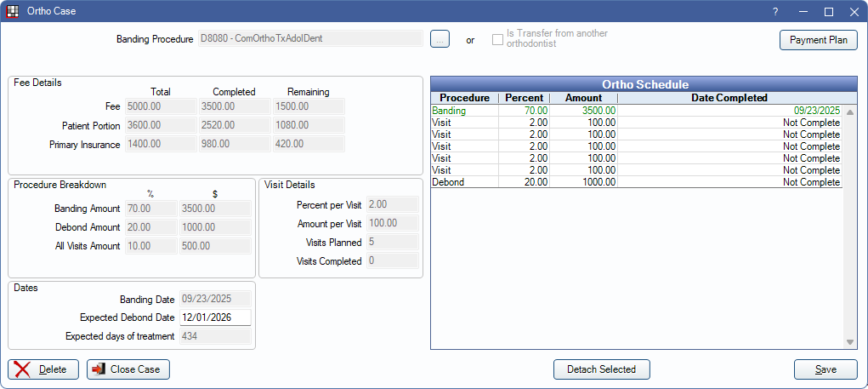The image size is (868, 389).
Task: Open banding procedure picker ellipsis button
Action: [x=439, y=39]
